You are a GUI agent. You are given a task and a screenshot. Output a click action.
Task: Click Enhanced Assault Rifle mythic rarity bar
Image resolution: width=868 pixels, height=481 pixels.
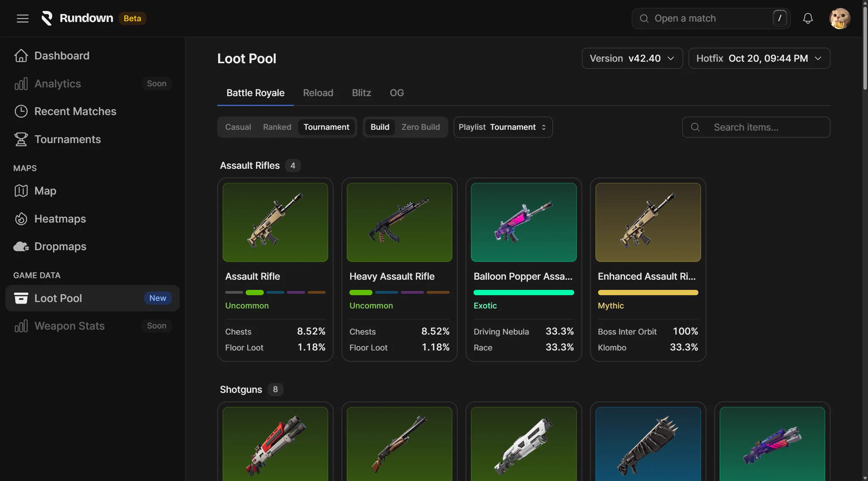click(648, 292)
